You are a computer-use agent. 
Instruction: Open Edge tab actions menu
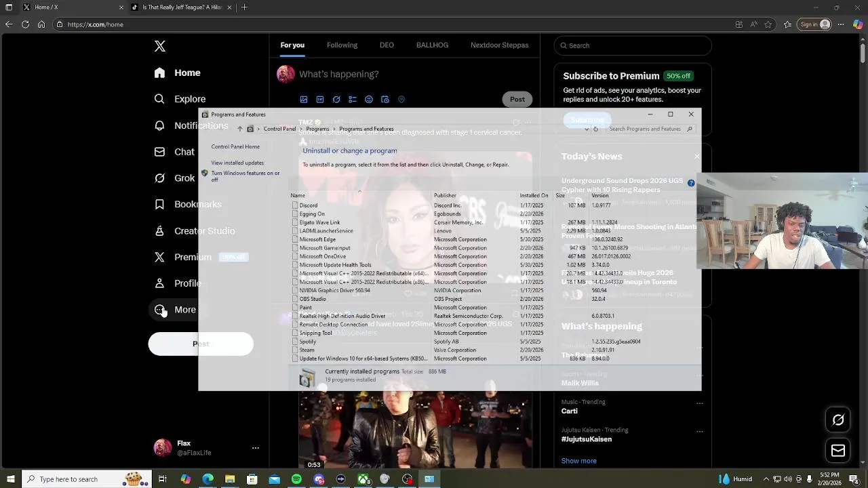pos(9,7)
